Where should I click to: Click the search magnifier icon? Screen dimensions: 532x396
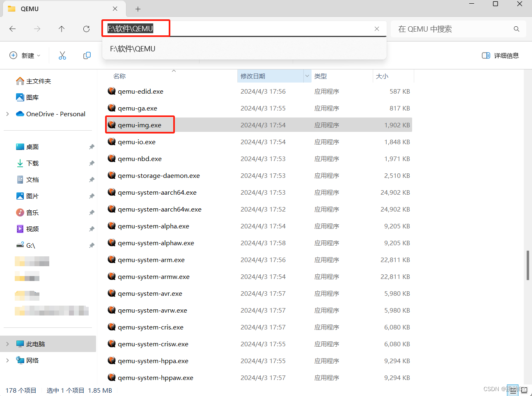tap(516, 29)
